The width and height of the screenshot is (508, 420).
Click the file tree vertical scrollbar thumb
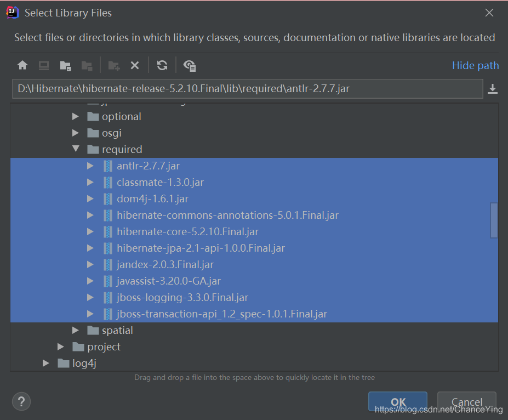(494, 220)
